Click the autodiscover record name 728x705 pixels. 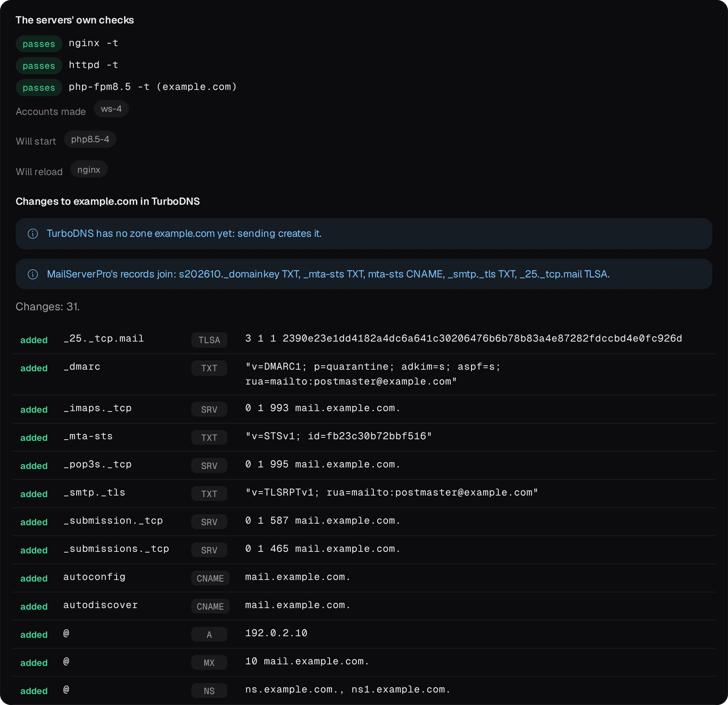click(100, 605)
